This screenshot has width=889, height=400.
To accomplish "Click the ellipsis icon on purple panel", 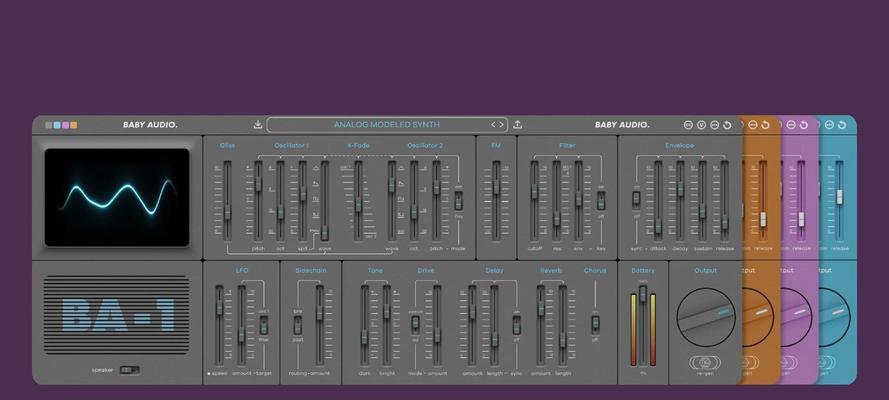I will pyautogui.click(x=791, y=125).
